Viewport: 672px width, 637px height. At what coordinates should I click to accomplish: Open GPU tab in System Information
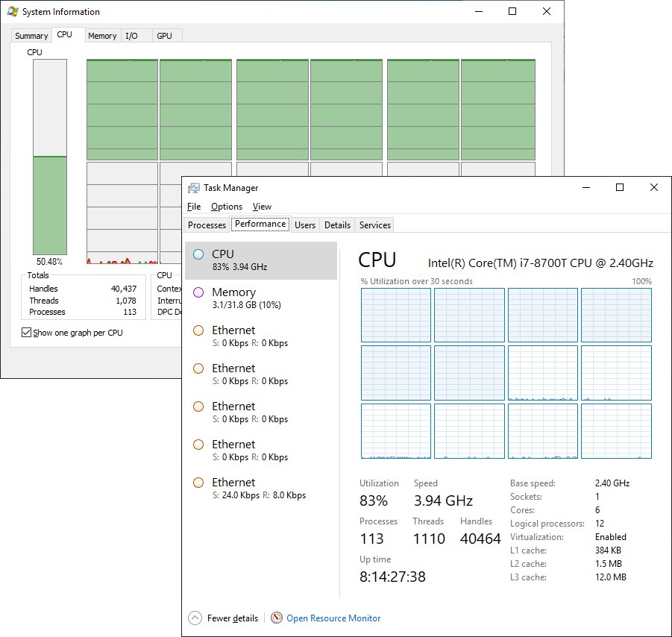click(x=165, y=36)
